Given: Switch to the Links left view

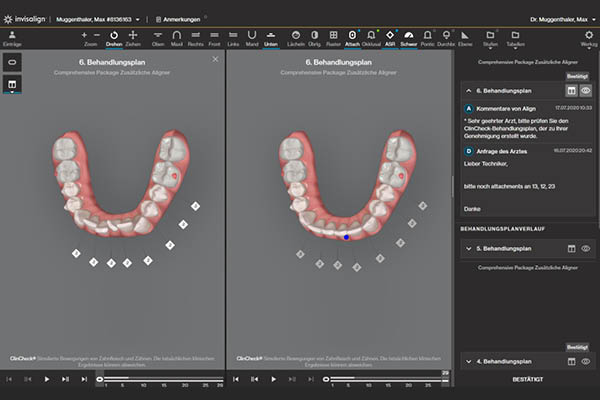Looking at the screenshot, I should point(233,39).
